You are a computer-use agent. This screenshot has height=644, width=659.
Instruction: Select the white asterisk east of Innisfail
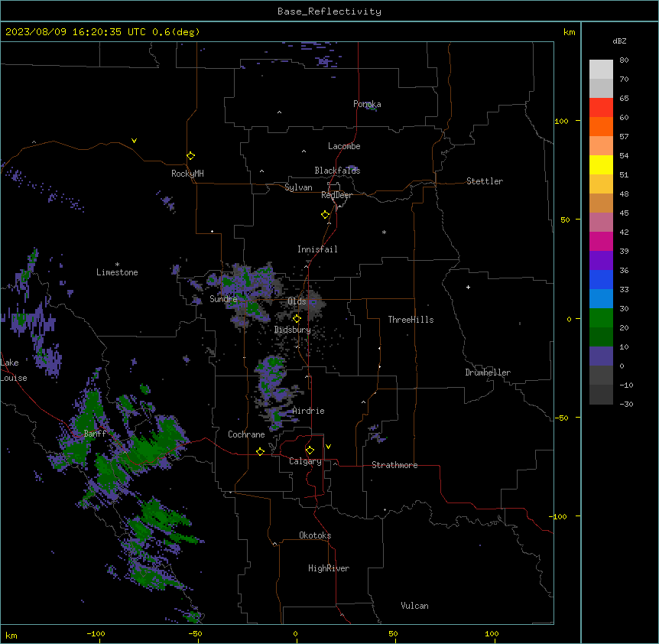[384, 232]
